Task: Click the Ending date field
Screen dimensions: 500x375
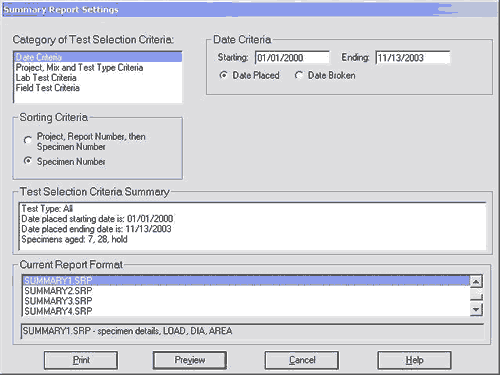Action: pyautogui.click(x=413, y=57)
